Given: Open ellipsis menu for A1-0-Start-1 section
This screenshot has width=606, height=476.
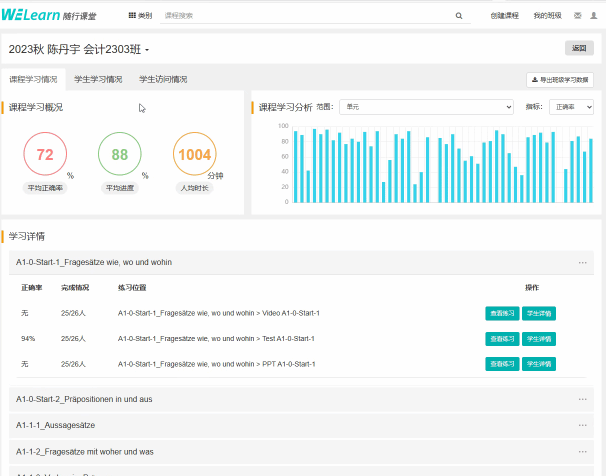Looking at the screenshot, I should click(x=582, y=262).
